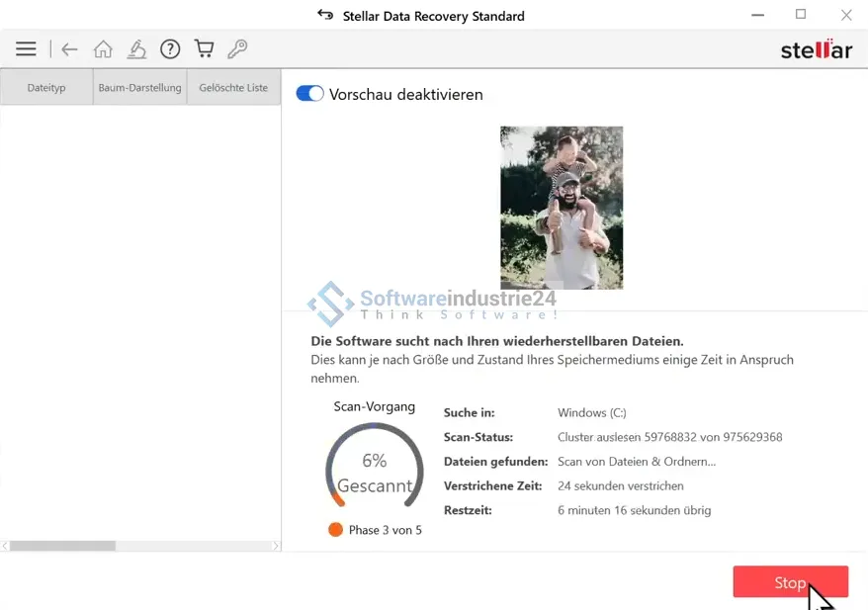Image resolution: width=868 pixels, height=610 pixels.
Task: Click the shopping cart icon
Action: (204, 49)
